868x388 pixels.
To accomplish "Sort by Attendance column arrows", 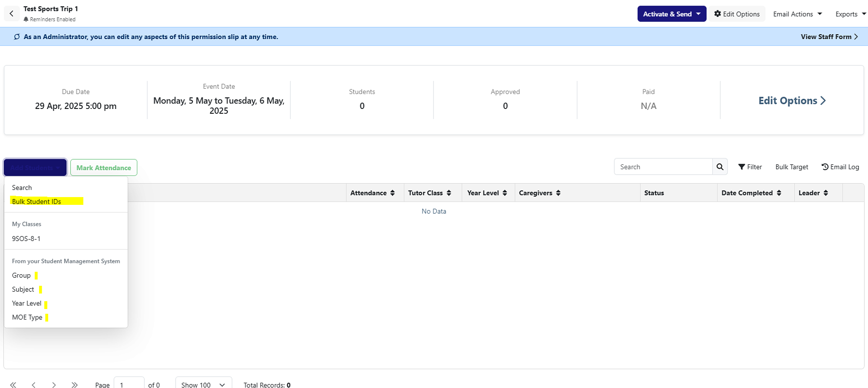I will pos(392,193).
